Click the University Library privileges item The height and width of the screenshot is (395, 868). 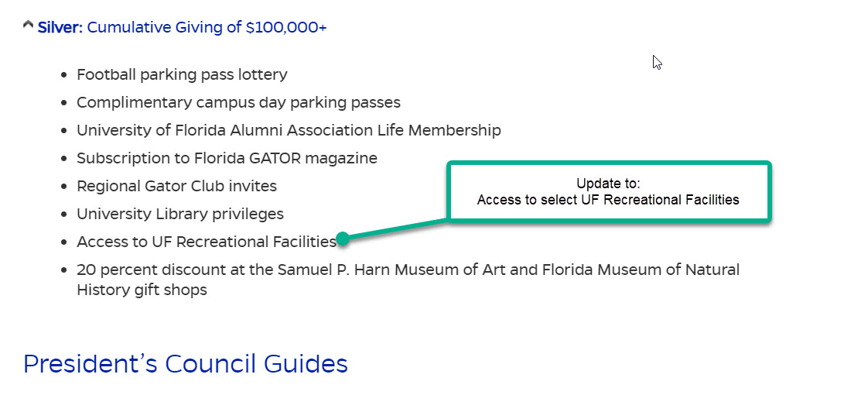click(x=180, y=214)
